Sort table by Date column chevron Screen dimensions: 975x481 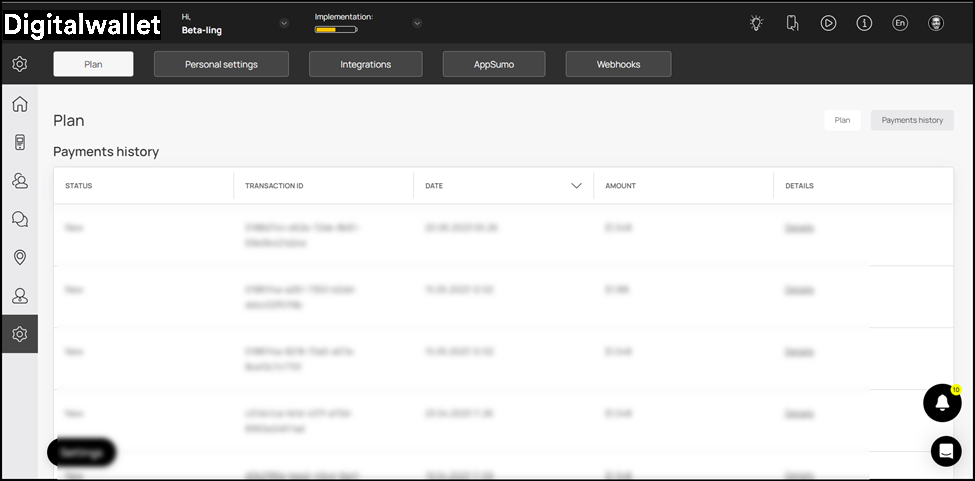pos(576,186)
